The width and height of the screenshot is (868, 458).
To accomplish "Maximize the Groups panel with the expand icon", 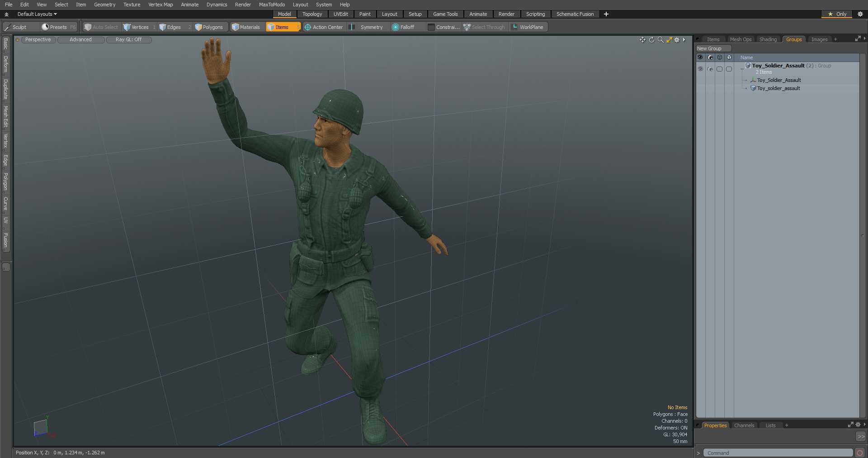I will (858, 39).
